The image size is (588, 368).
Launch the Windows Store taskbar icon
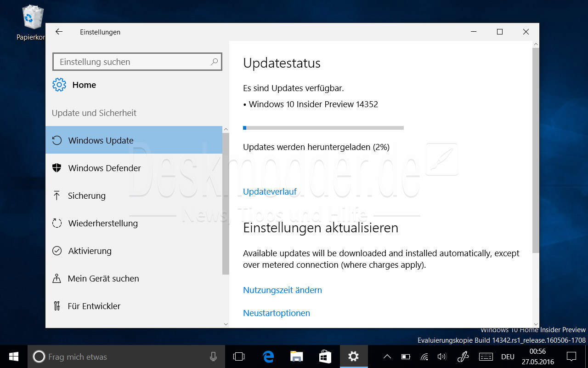325,356
